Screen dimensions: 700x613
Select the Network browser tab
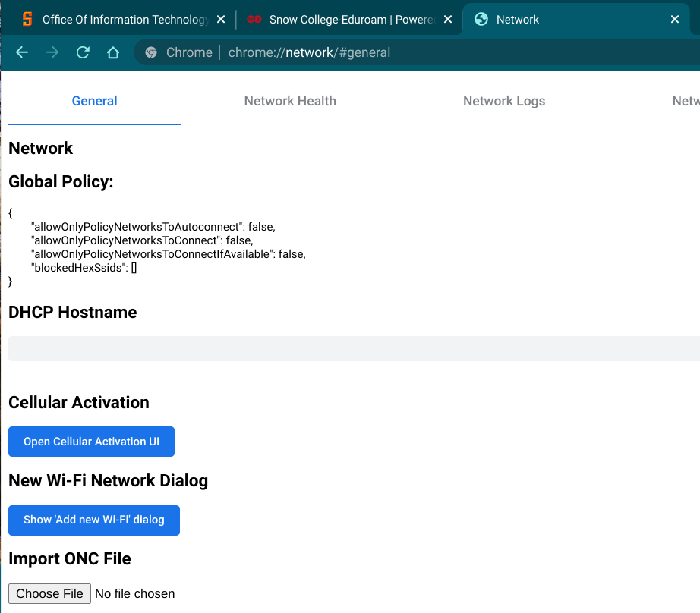[562, 20]
